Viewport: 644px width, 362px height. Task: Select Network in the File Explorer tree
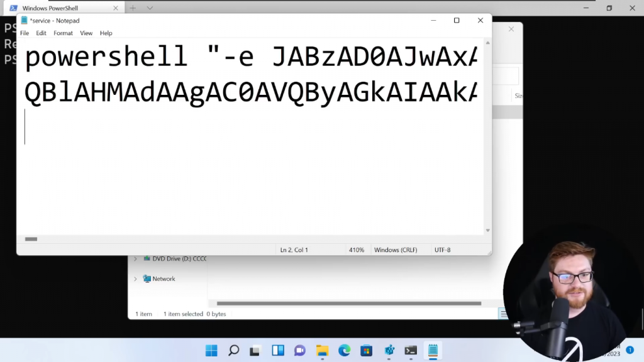159,279
